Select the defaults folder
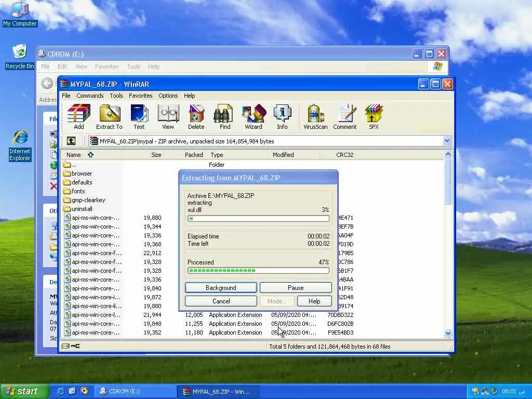Image resolution: width=532 pixels, height=399 pixels. pos(77,182)
